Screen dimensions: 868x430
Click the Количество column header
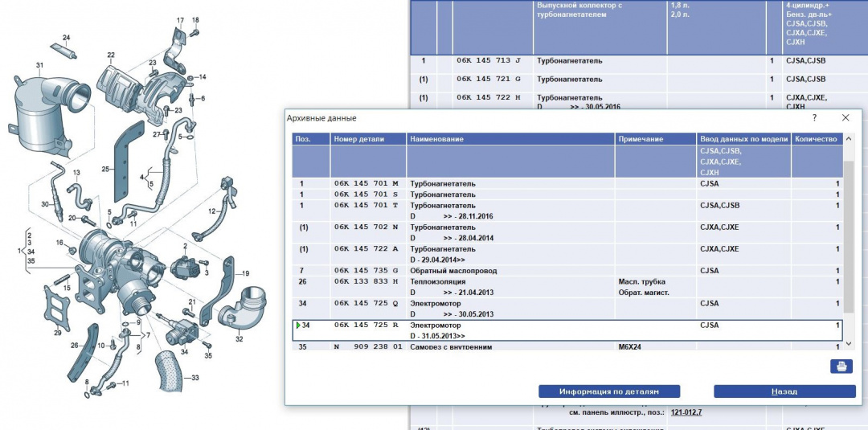[x=816, y=139]
